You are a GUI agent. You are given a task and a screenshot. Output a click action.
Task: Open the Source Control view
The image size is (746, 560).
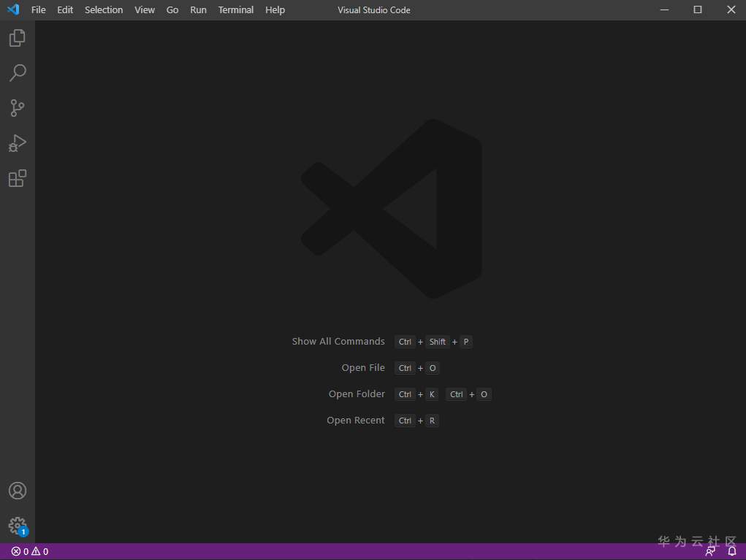coord(17,108)
